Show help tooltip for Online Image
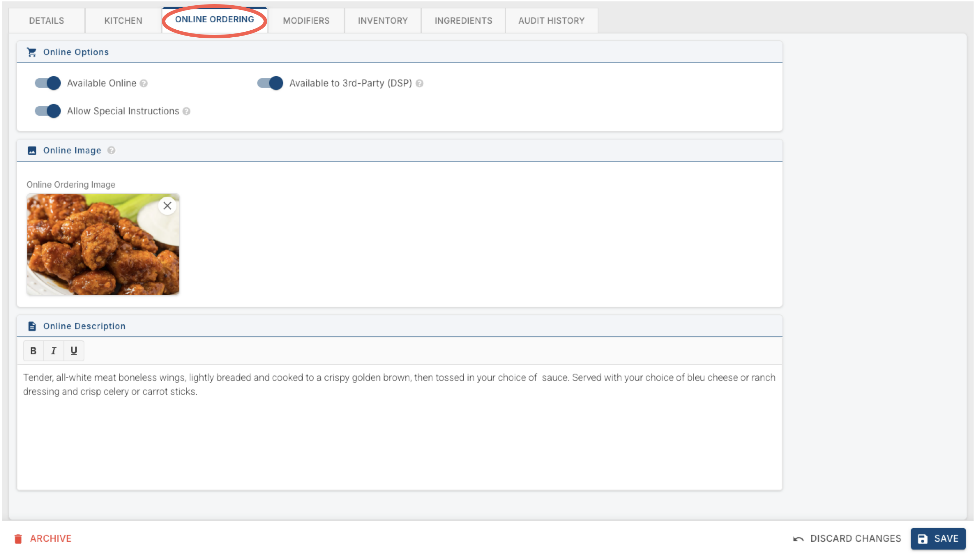Viewport: 975px width, 560px height. (111, 150)
